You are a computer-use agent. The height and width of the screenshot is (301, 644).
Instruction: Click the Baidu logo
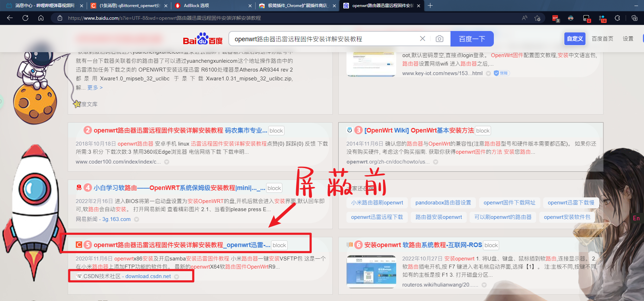(203, 39)
